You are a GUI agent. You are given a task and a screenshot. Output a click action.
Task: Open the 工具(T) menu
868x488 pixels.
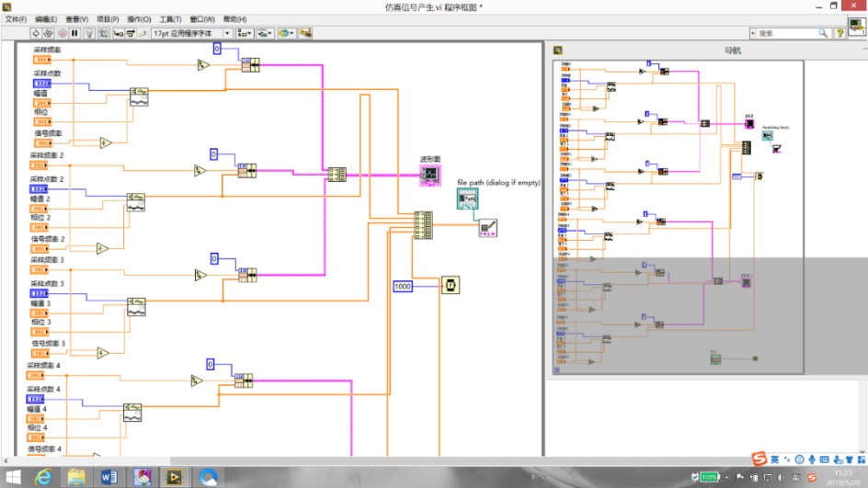point(170,19)
